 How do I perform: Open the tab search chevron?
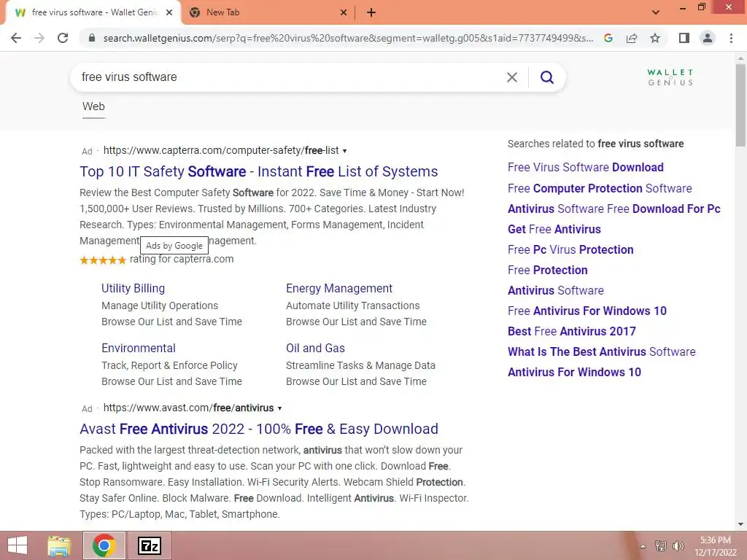coord(656,12)
